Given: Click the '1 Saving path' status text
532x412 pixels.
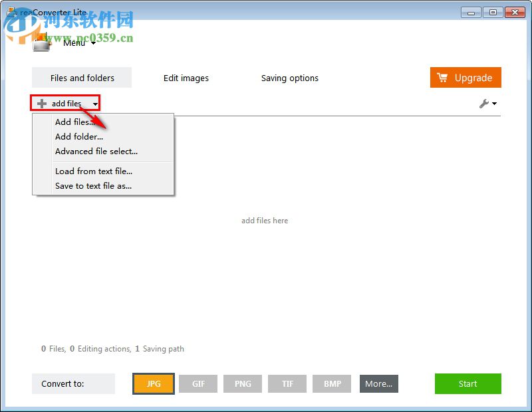Looking at the screenshot, I should click(160, 349).
